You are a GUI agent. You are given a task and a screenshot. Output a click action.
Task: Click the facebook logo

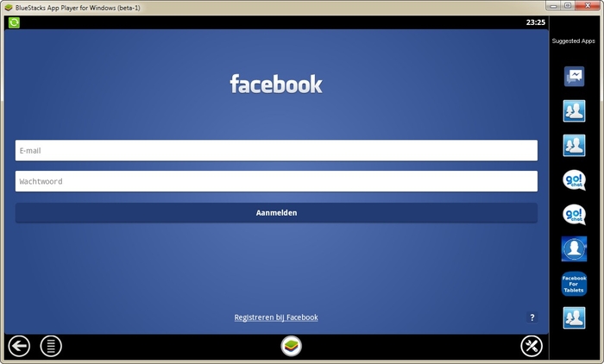click(276, 84)
